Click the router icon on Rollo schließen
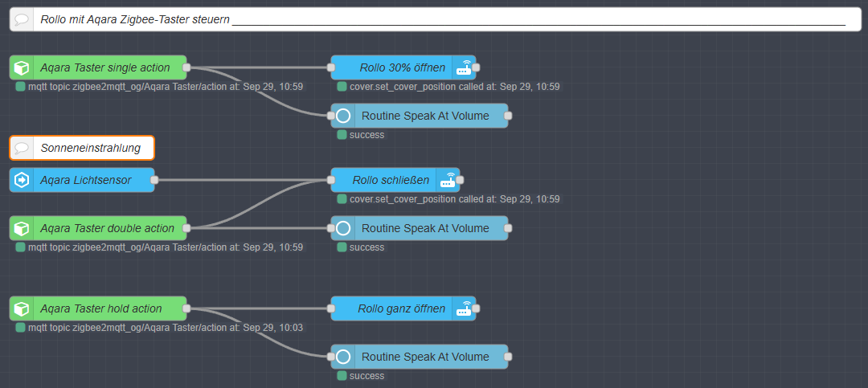Image resolution: width=868 pixels, height=388 pixels. [x=448, y=181]
